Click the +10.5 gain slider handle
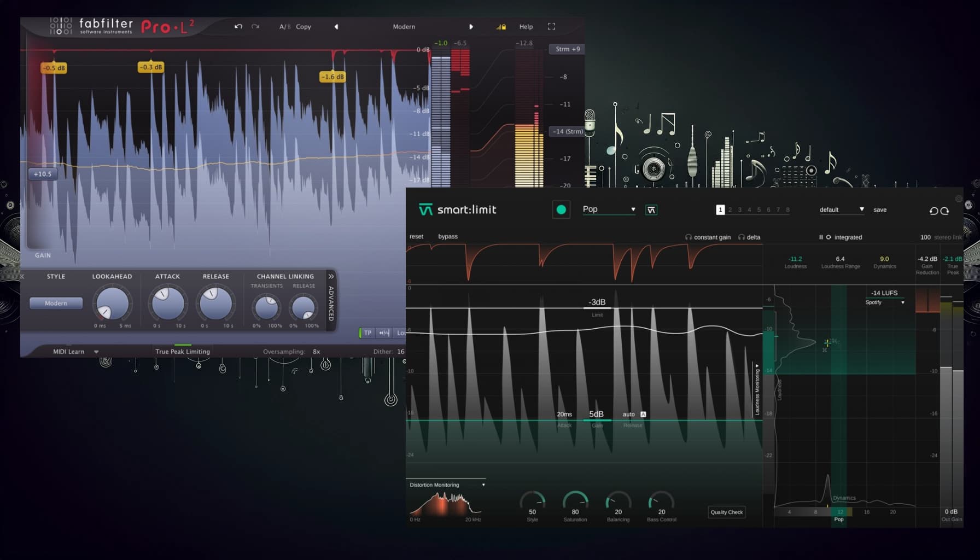 [x=43, y=174]
